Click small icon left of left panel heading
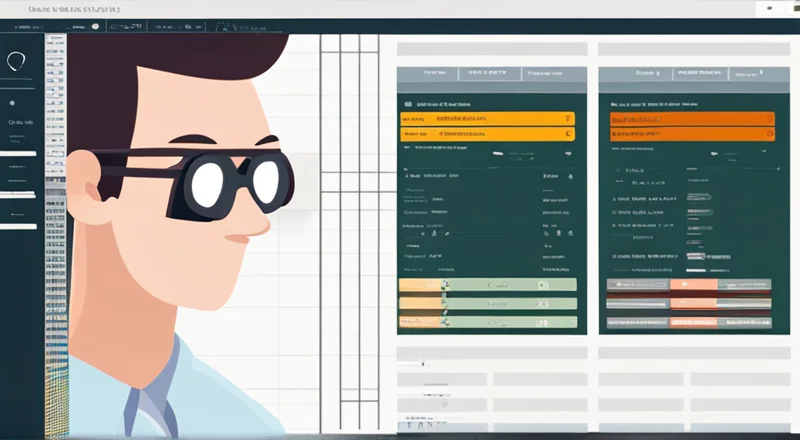The image size is (800, 440). (x=407, y=103)
